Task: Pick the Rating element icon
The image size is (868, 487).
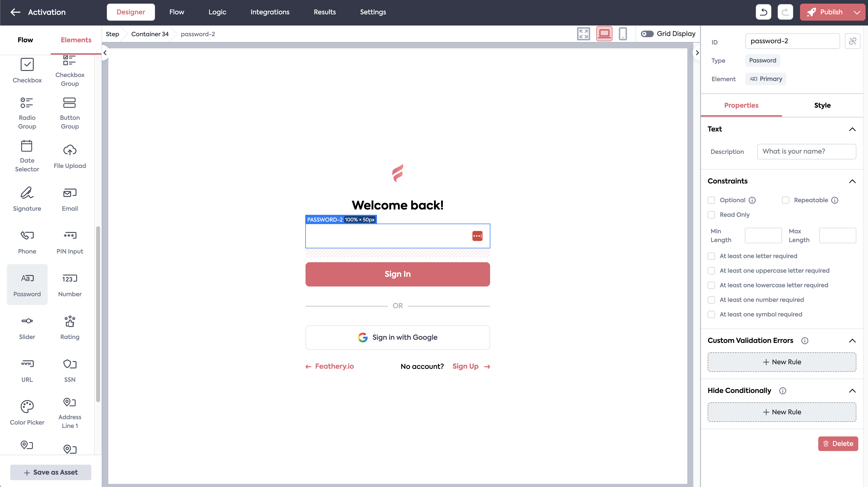Action: coord(70,327)
